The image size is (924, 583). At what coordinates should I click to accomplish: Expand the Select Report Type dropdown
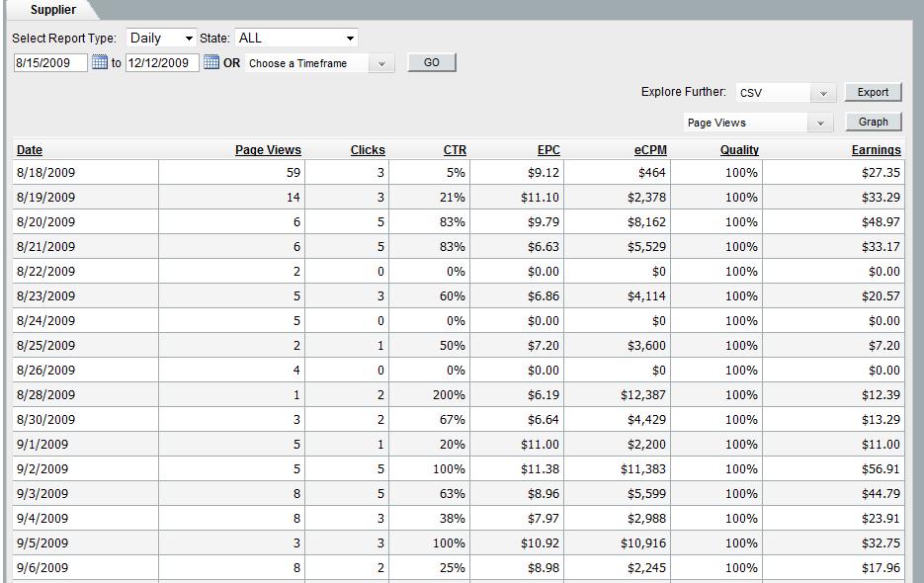(162, 38)
